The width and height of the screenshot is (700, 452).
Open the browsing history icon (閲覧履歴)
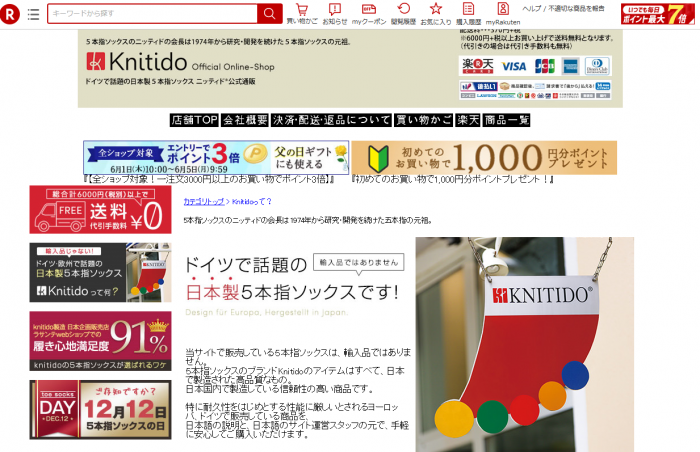(404, 14)
